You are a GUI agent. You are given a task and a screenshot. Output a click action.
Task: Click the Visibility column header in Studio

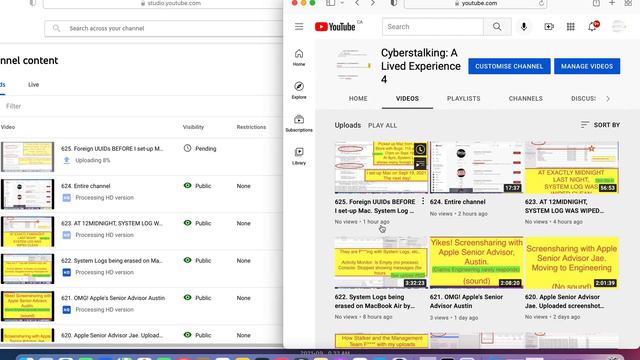click(193, 127)
